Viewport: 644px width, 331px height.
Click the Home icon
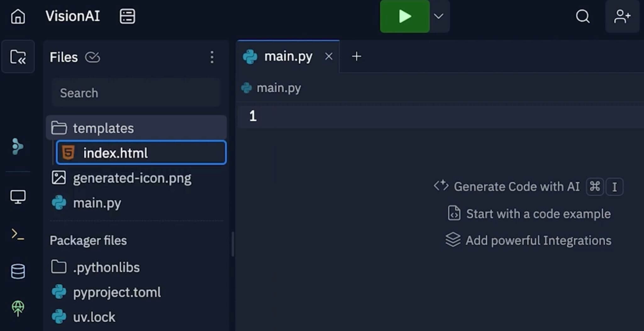click(18, 16)
